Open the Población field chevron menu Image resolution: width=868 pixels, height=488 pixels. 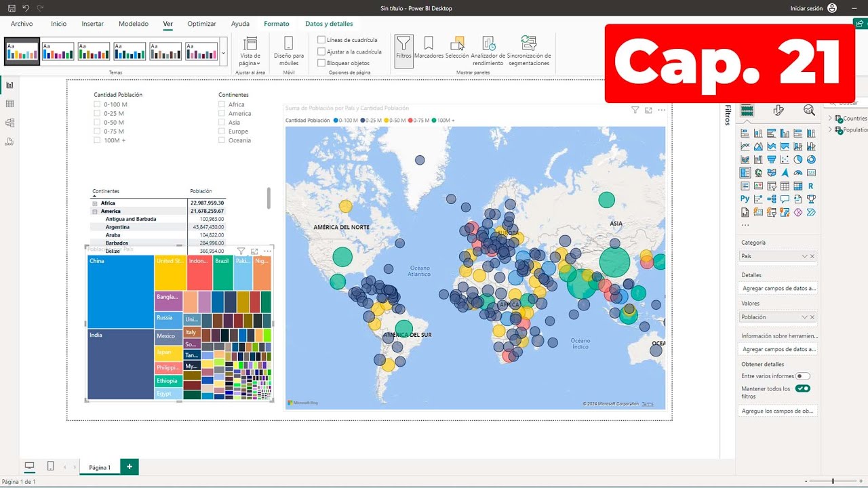coord(805,317)
